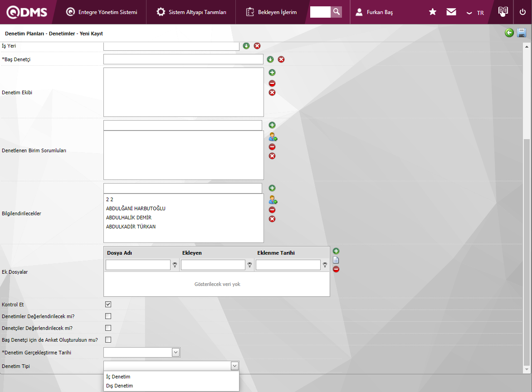
Task: Choose Baş Denetçi with green arrow icon
Action: click(270, 59)
